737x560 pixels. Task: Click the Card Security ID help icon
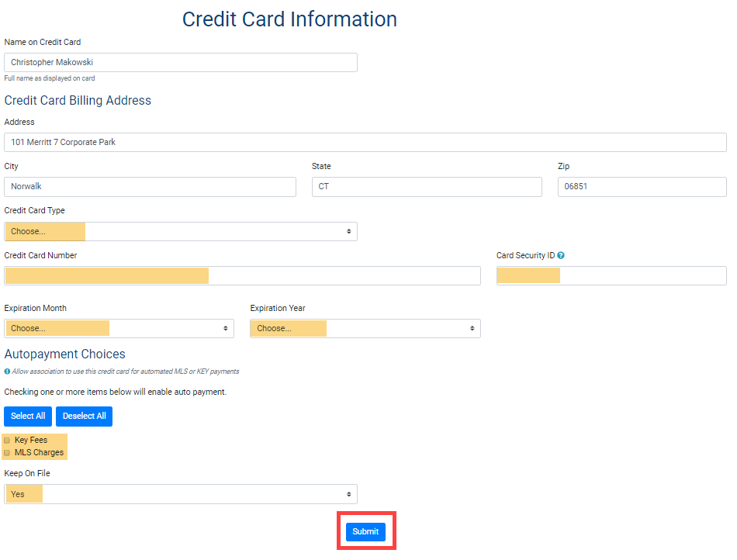pos(560,256)
